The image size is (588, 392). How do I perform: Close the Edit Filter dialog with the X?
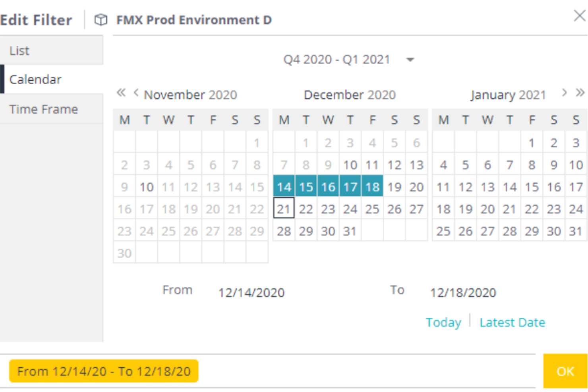(579, 15)
